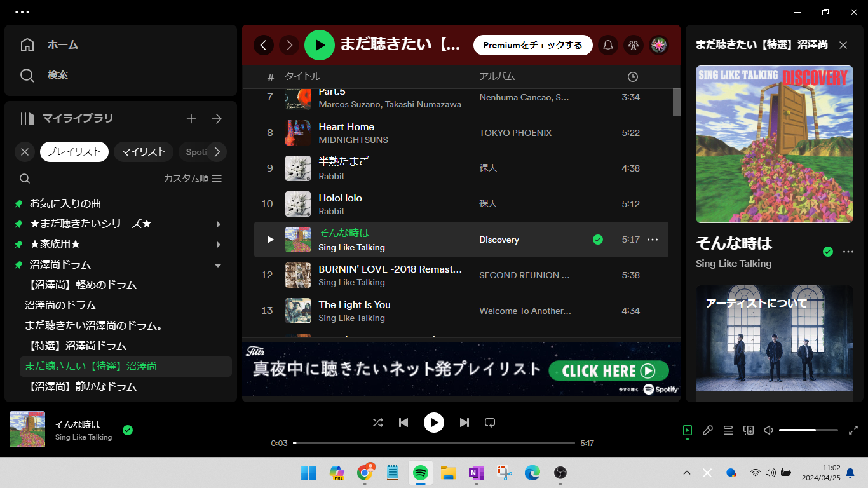The width and height of the screenshot is (868, 488).
Task: Open the friend activity icon
Action: tap(633, 45)
